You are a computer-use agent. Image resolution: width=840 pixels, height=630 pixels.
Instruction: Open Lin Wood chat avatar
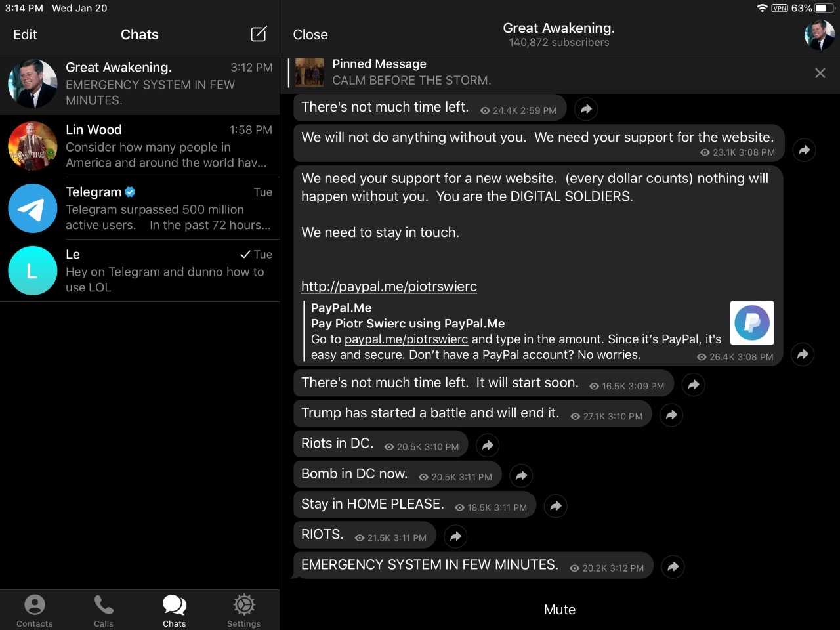click(x=33, y=146)
